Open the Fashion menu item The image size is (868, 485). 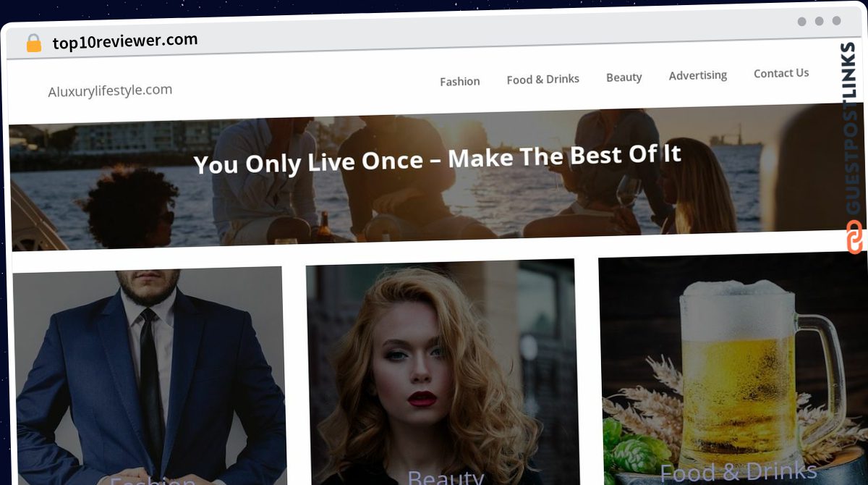click(460, 81)
